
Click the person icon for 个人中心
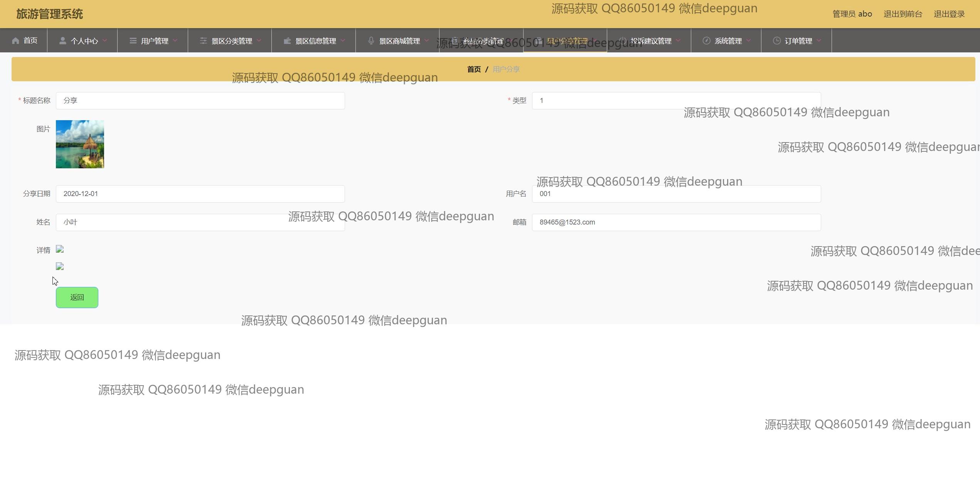62,41
